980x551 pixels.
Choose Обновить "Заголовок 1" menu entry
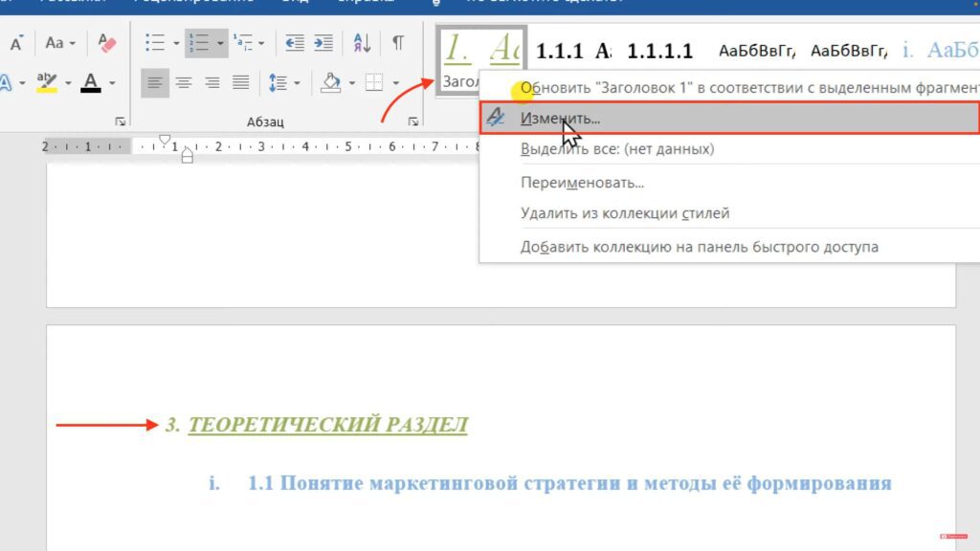click(729, 88)
